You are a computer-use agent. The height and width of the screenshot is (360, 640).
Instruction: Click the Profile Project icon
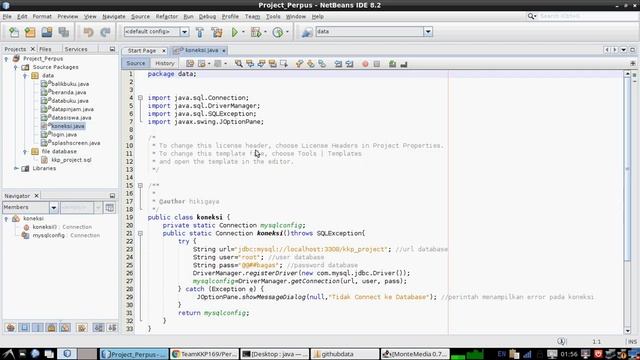[x=278, y=32]
